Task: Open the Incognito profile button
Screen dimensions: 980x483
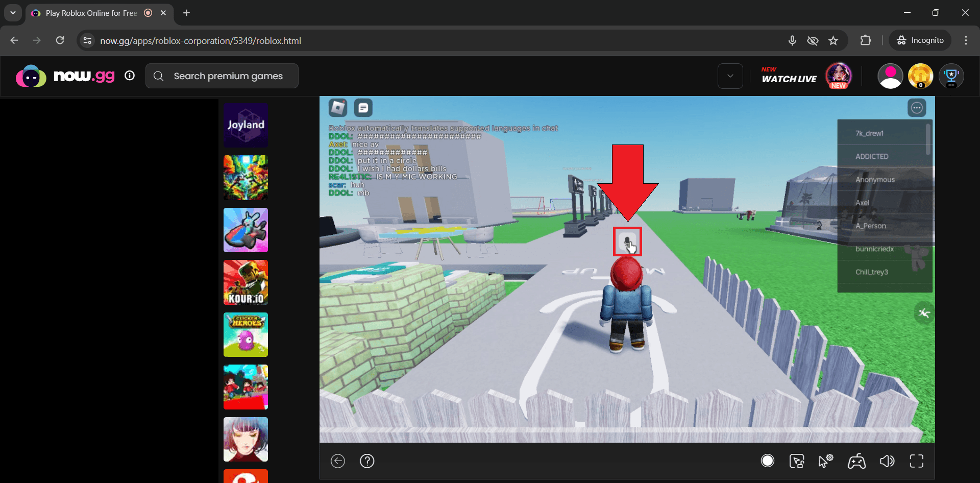Action: pos(920,40)
